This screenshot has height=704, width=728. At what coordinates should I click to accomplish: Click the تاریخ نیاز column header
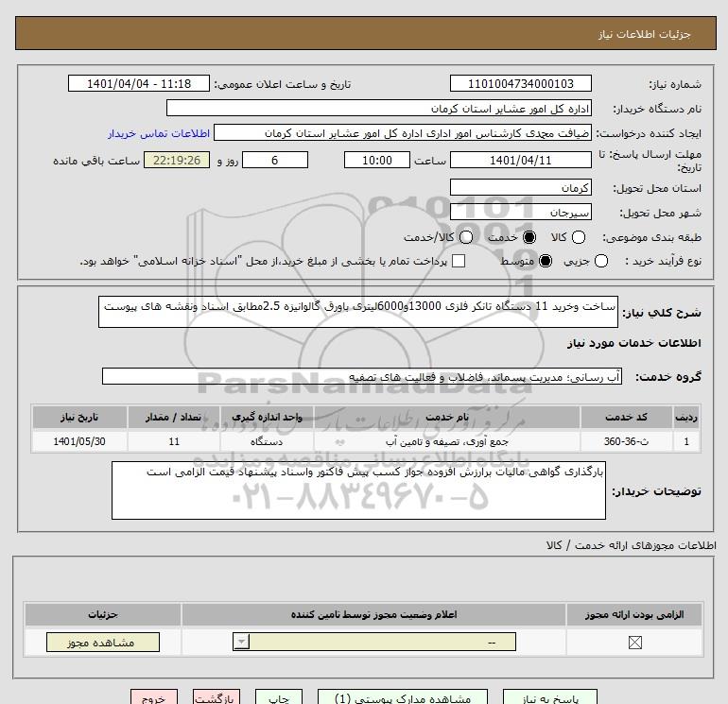pyautogui.click(x=79, y=417)
